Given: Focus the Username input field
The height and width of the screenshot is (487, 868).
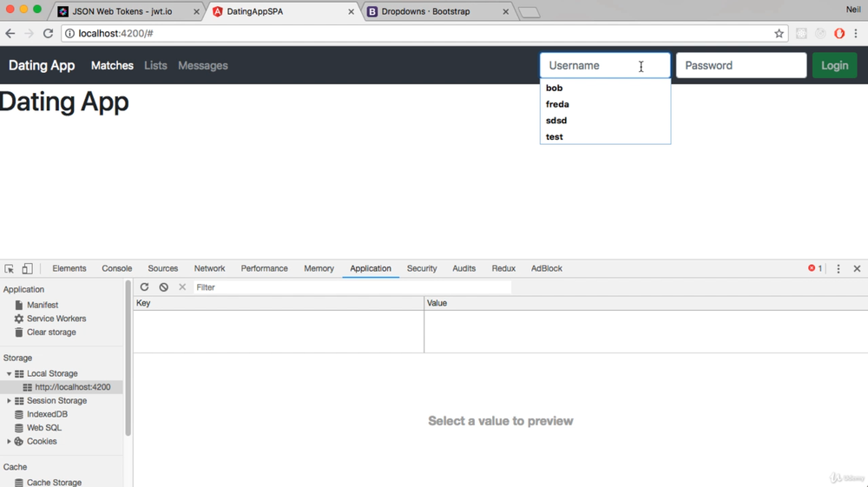Looking at the screenshot, I should 605,65.
